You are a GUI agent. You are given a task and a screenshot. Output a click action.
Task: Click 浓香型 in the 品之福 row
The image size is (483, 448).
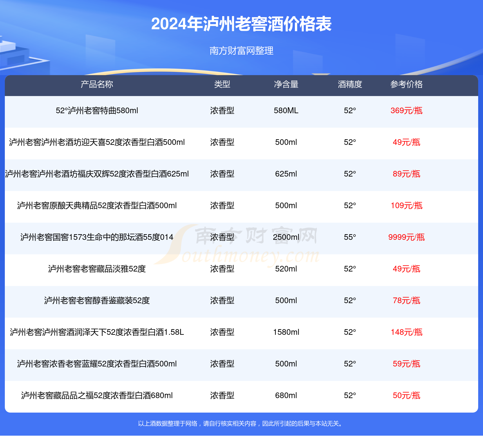tap(222, 395)
